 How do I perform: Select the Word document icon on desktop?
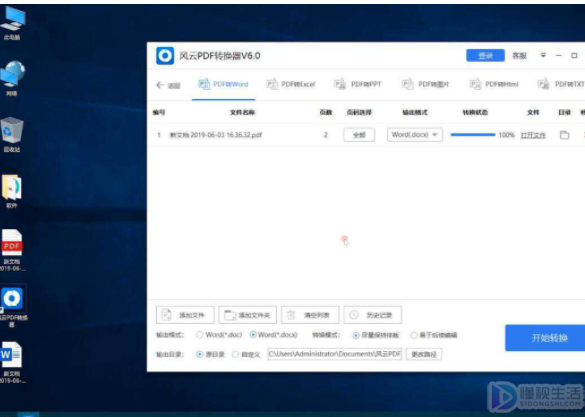point(12,363)
